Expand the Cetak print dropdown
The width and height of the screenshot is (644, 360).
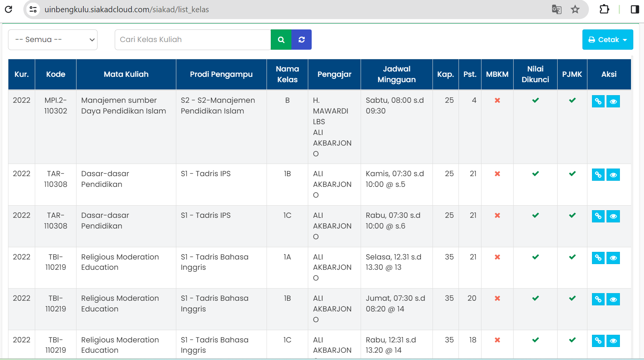point(607,40)
